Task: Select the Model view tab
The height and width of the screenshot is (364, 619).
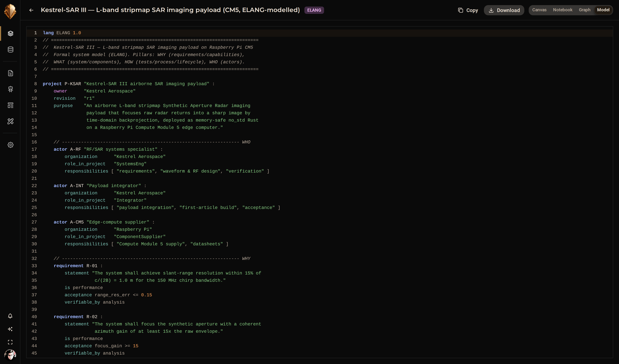Action: [603, 10]
